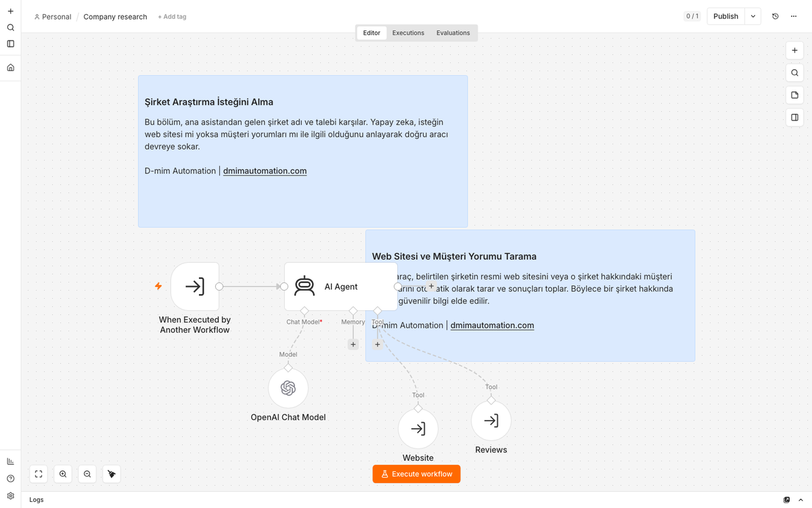Select the AI Agent node
Viewport: 812px width, 508px height.
[x=340, y=287]
